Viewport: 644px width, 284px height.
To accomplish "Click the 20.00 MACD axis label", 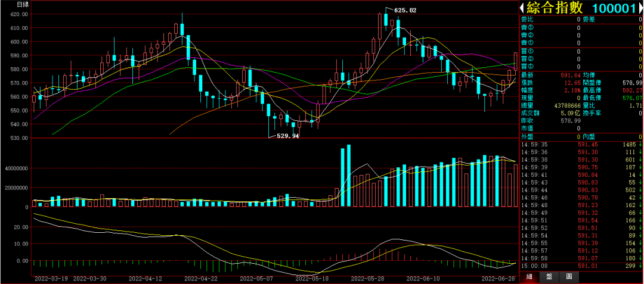I will click(x=20, y=227).
